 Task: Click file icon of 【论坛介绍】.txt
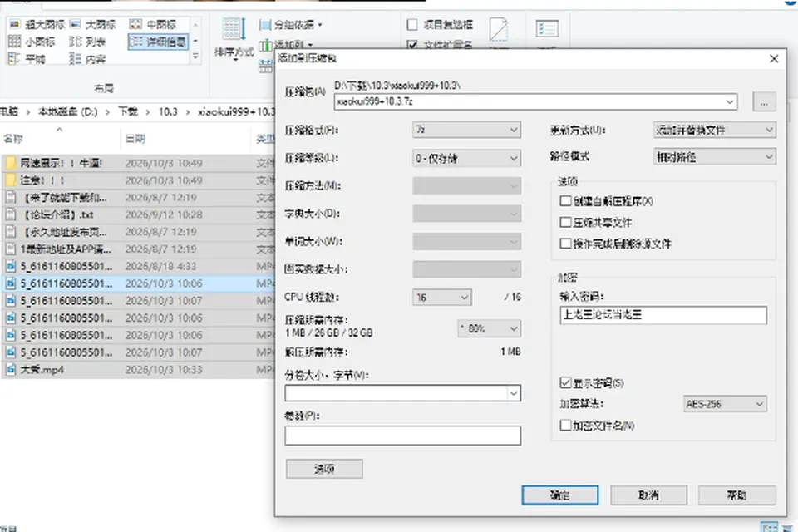click(x=10, y=214)
